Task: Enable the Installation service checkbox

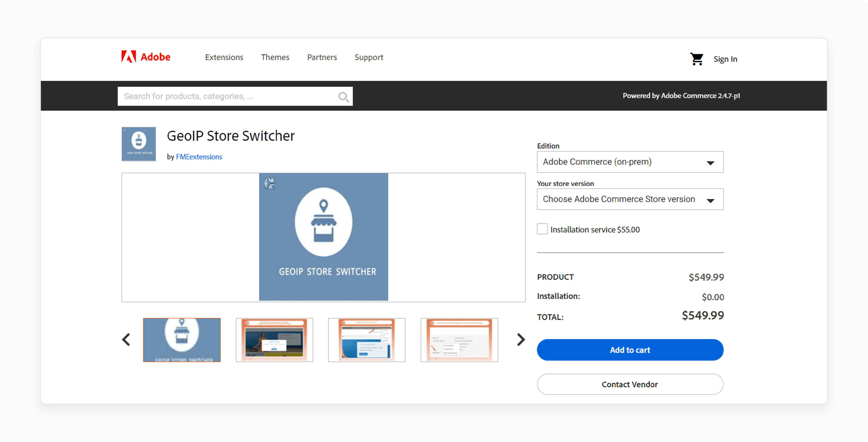Action: 542,229
